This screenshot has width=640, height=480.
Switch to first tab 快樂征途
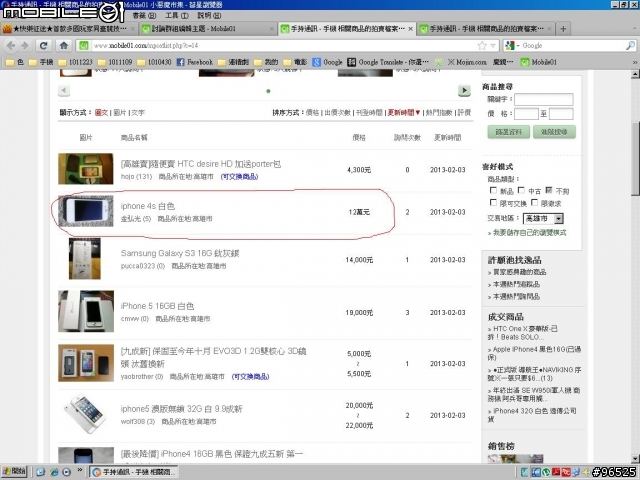coord(69,29)
